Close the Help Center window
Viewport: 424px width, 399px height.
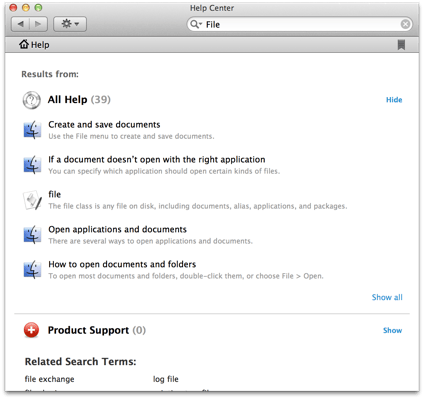click(x=13, y=8)
